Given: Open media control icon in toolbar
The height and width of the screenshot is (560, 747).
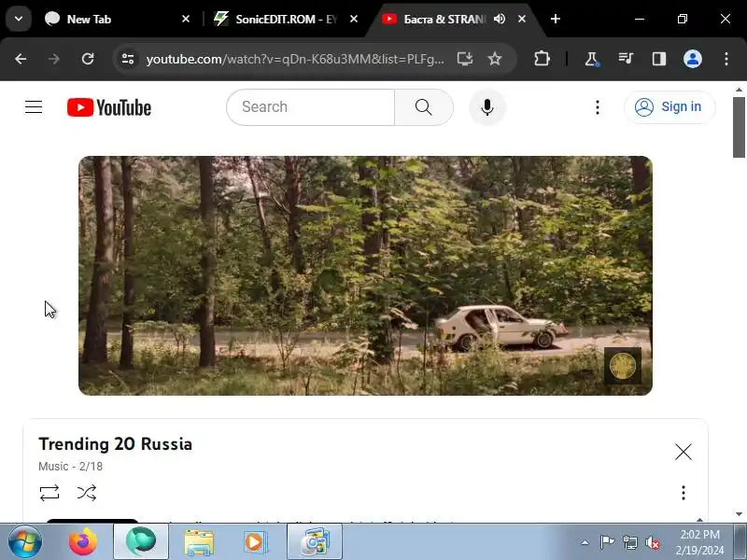Looking at the screenshot, I should point(626,59).
